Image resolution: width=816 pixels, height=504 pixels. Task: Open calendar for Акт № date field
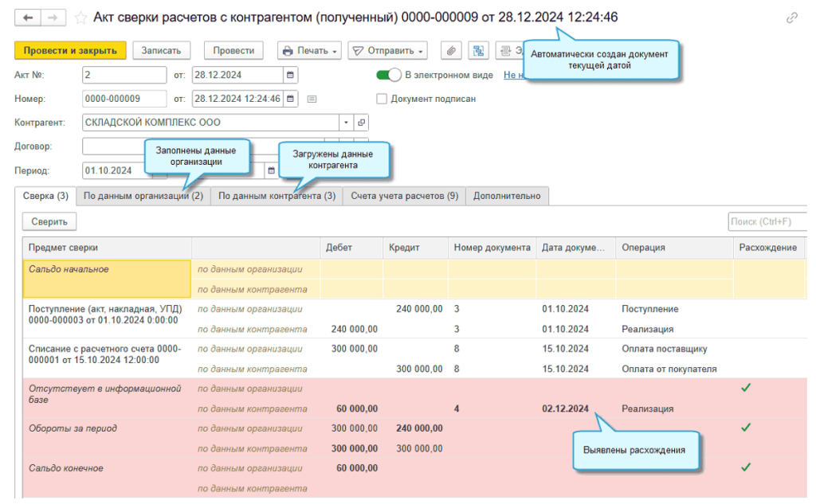290,75
